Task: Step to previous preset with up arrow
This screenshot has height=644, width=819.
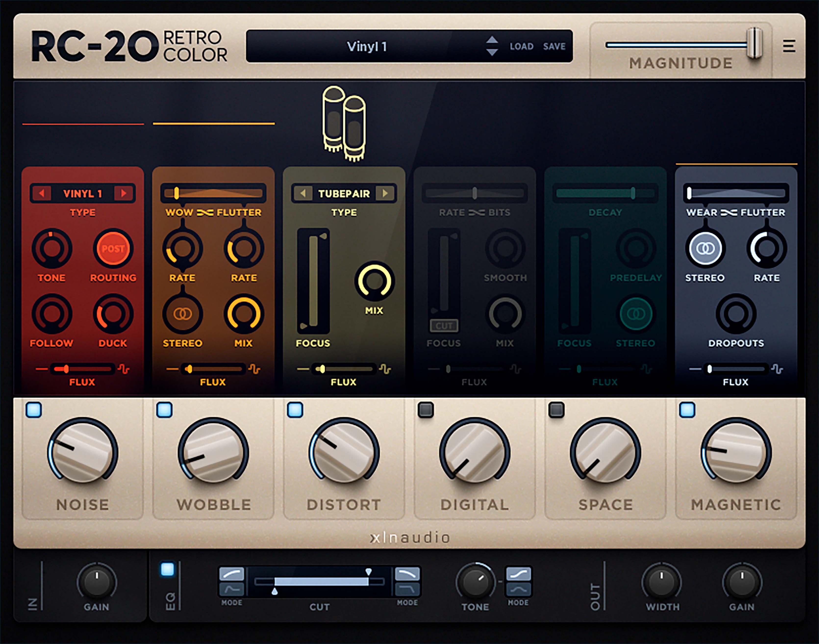Action: click(492, 40)
